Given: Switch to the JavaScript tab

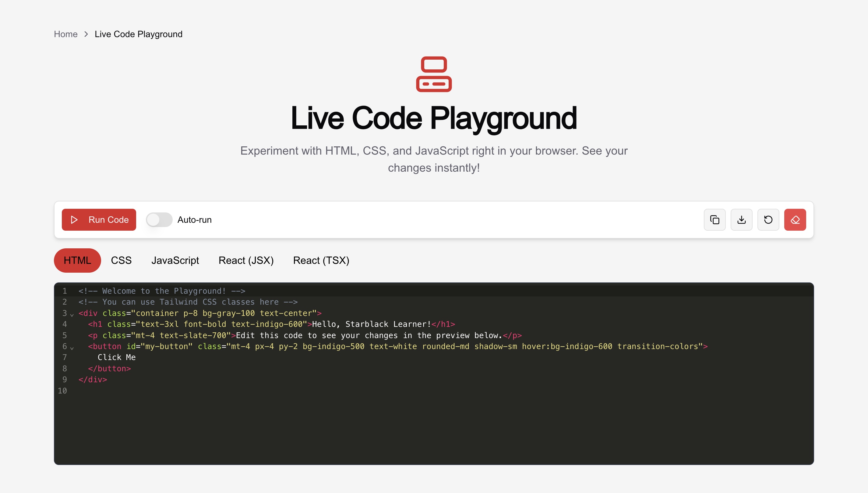Looking at the screenshot, I should 175,260.
